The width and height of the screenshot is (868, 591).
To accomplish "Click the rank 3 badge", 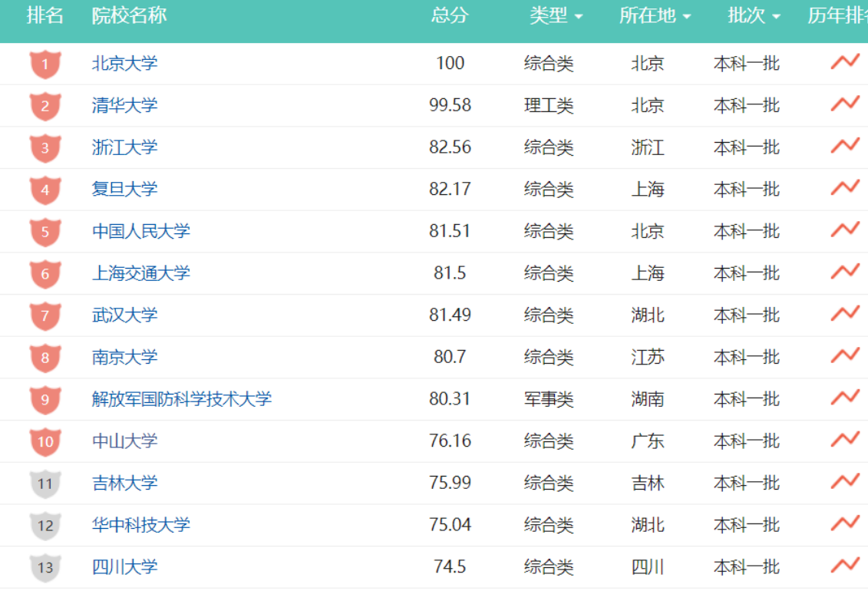I will coord(45,148).
